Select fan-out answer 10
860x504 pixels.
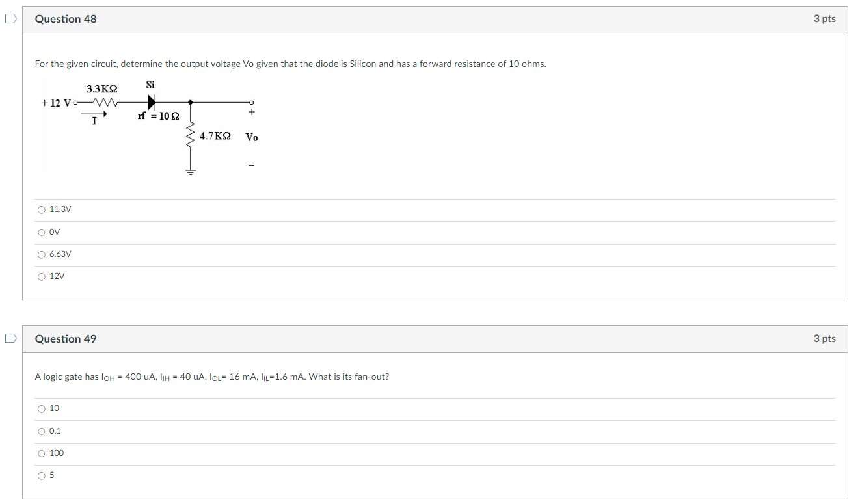pos(41,408)
